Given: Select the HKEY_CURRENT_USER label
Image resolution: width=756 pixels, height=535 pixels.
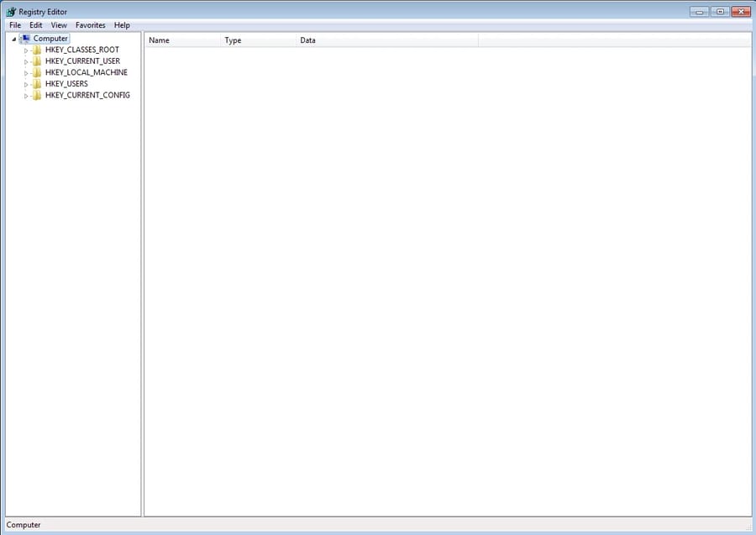Looking at the screenshot, I should click(x=82, y=61).
